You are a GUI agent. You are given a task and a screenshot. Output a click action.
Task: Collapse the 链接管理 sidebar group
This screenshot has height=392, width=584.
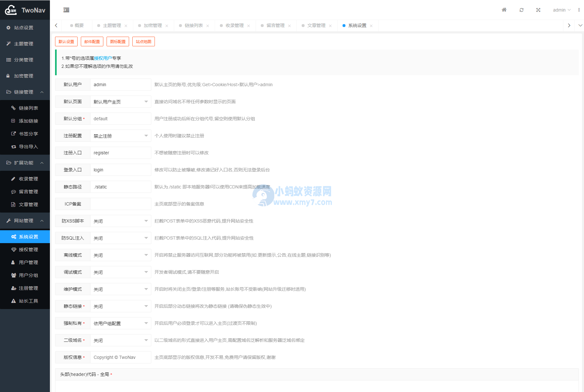25,92
